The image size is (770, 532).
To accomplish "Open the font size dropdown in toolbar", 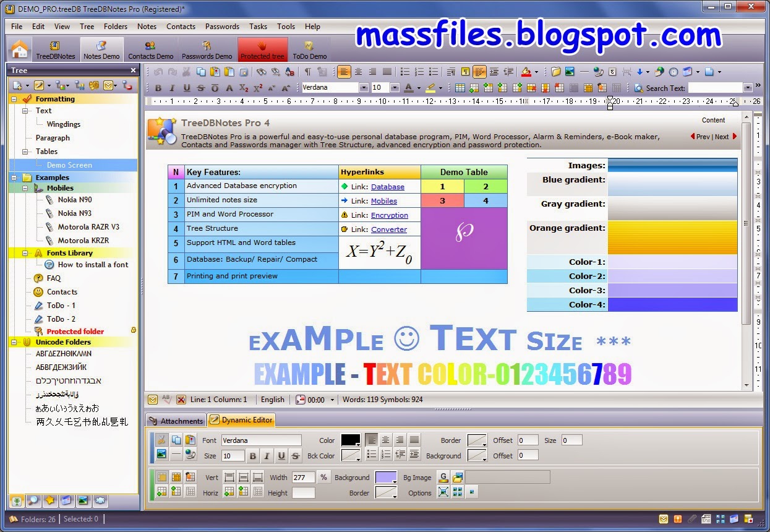I will (395, 88).
